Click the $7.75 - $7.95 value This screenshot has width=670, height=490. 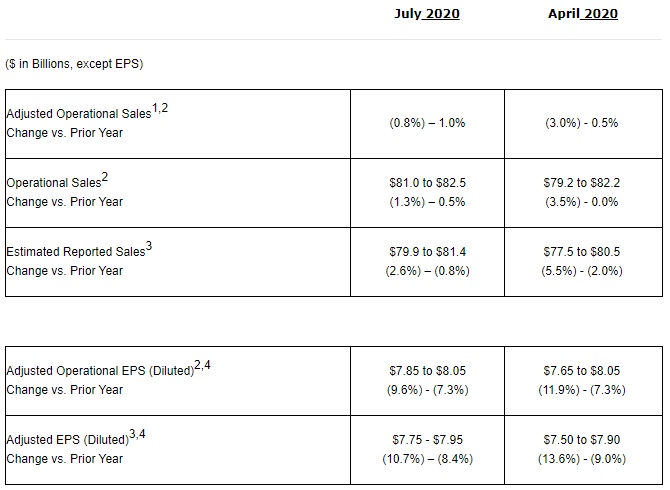coord(427,441)
